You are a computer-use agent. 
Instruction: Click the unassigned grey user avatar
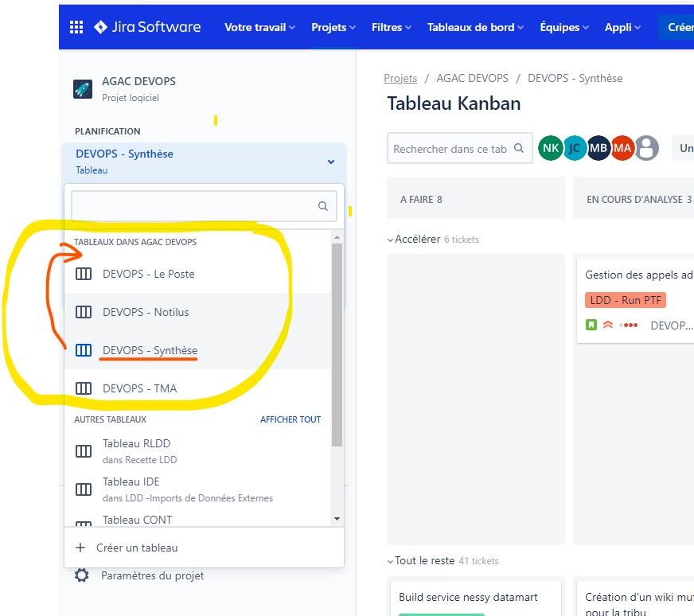tap(646, 148)
